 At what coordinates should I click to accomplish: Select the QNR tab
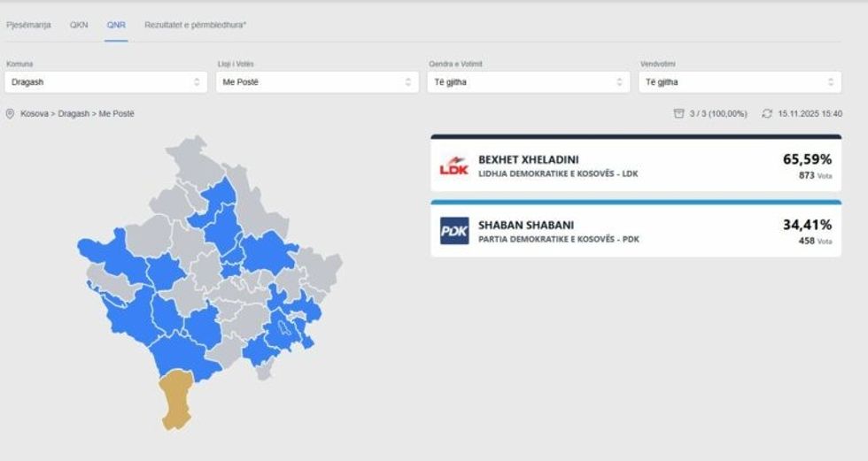[x=116, y=26]
